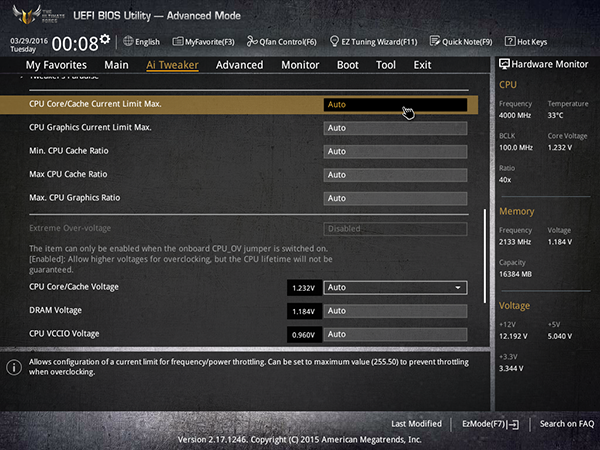Open the Main tab
Screen dimensions: 600x450
point(116,65)
